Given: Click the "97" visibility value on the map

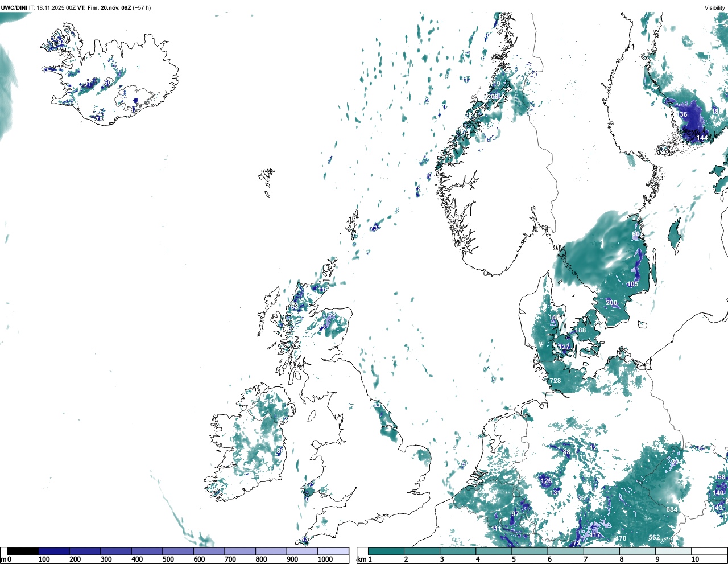Looking at the screenshot, I should pos(515,514).
